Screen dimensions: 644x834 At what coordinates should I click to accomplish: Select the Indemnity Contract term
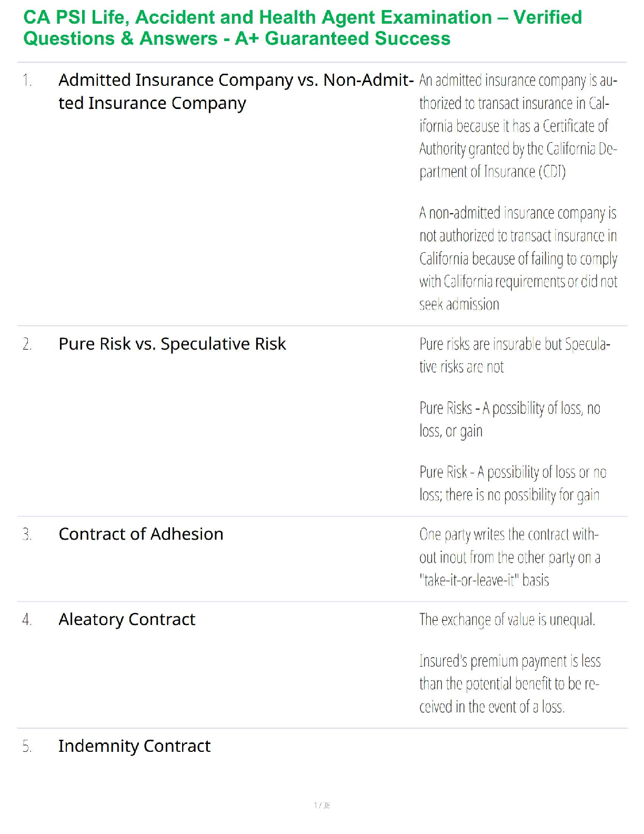[134, 746]
